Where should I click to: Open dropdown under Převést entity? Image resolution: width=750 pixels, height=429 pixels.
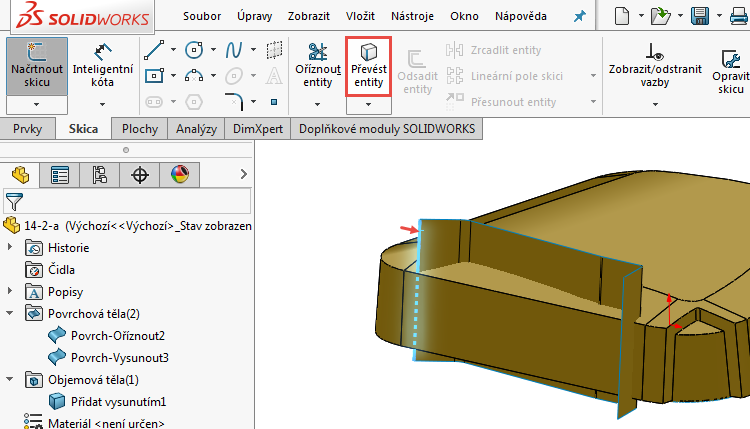coord(368,104)
